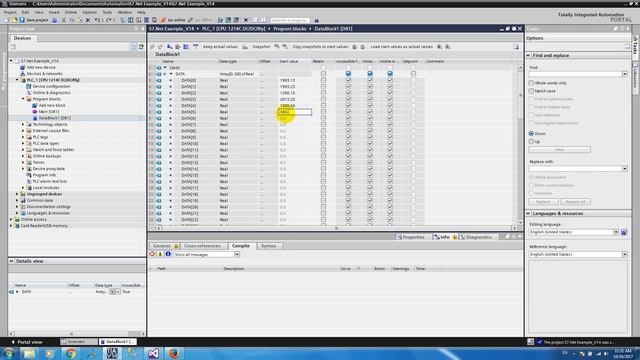Click the Overview button in bottom bar

point(79,342)
